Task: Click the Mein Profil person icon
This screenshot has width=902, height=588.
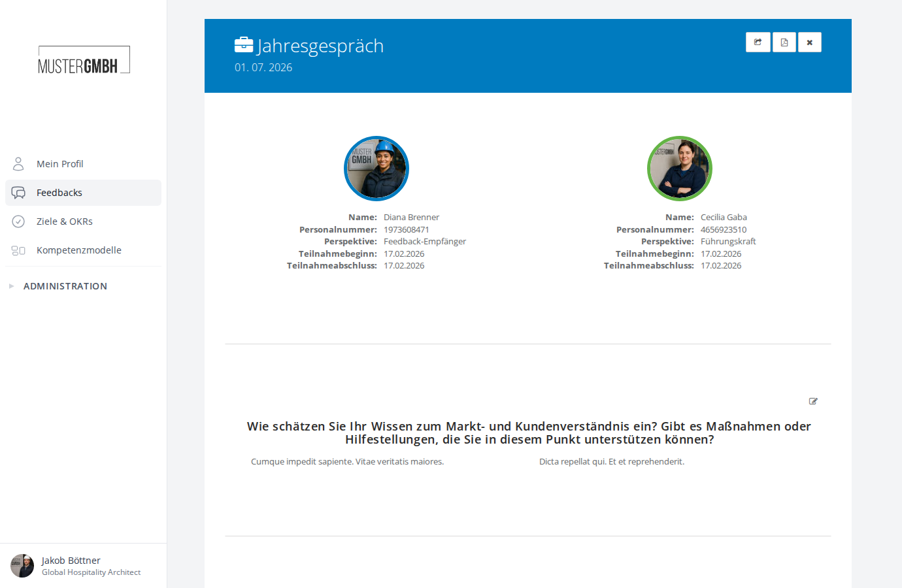Action: [x=18, y=163]
